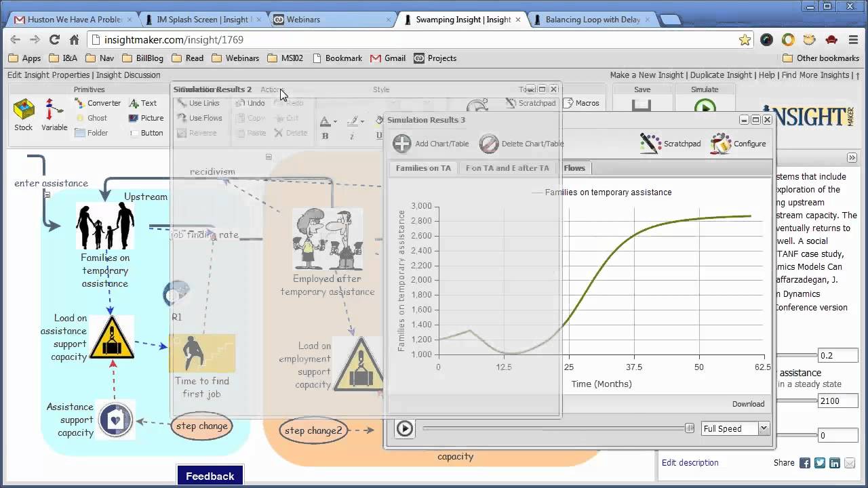Select the Stock primitive tool
868x488 pixels.
coord(24,115)
